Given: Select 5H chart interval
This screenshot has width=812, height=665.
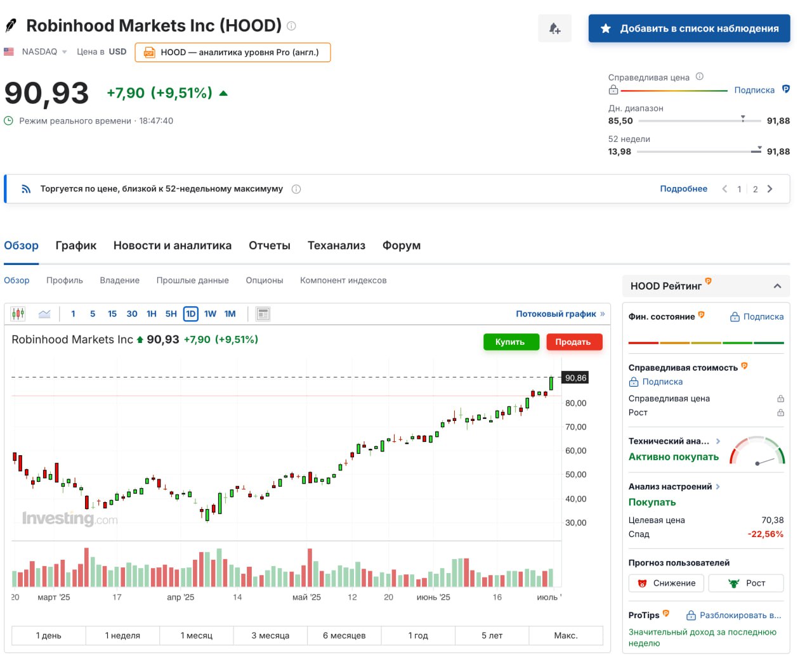Looking at the screenshot, I should [171, 314].
